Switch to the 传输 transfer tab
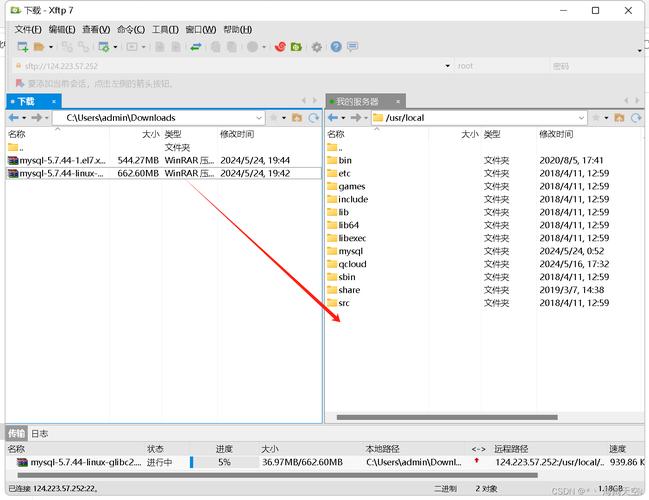The image size is (649, 500). point(17,433)
